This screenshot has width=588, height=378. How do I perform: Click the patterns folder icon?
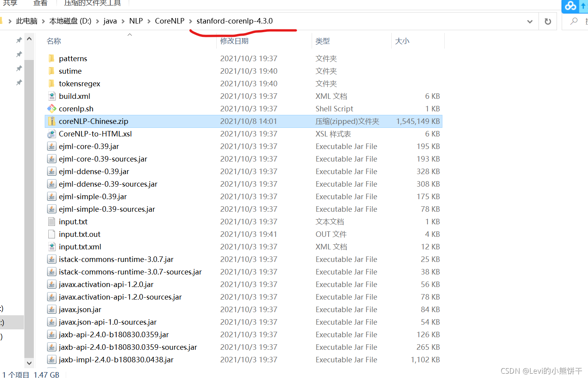pyautogui.click(x=51, y=58)
